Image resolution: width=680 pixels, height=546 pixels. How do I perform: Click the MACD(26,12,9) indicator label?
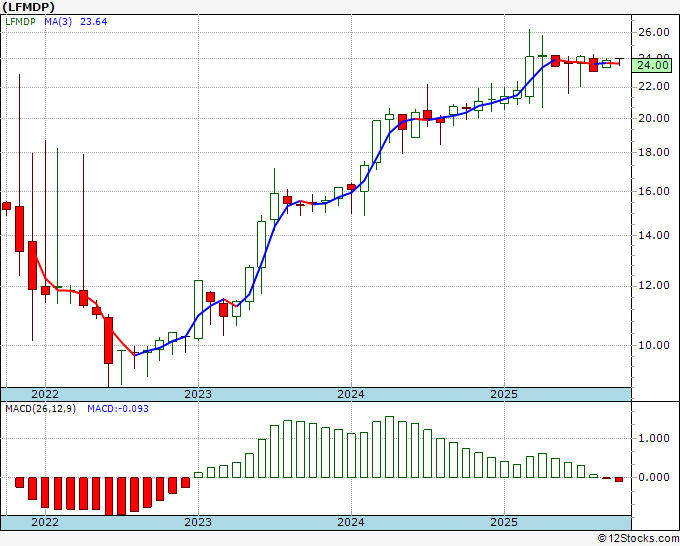pos(40,409)
